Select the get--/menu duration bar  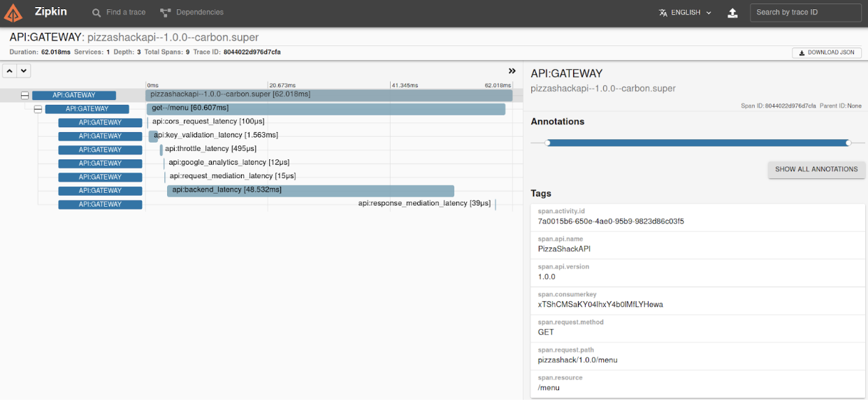coord(328,109)
